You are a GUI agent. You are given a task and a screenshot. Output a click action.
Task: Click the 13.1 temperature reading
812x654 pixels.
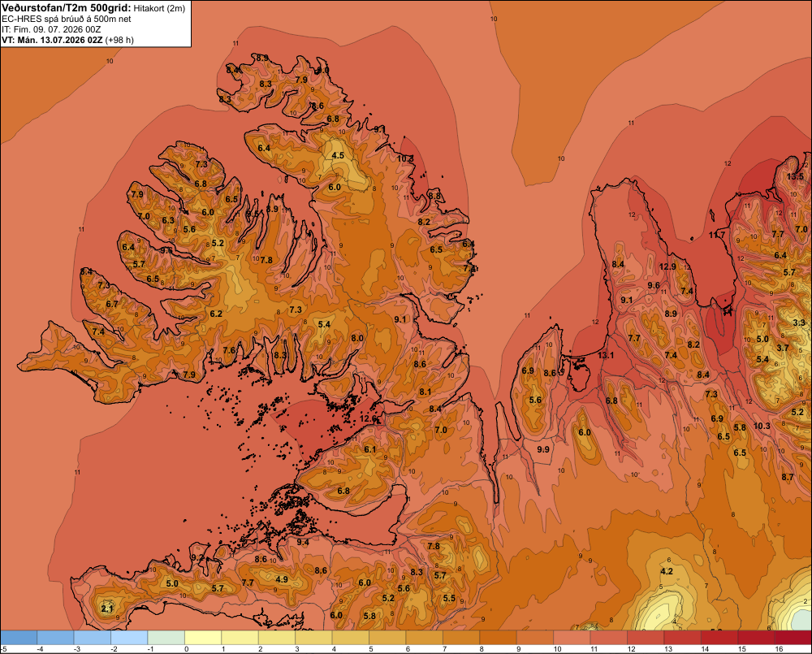606,355
